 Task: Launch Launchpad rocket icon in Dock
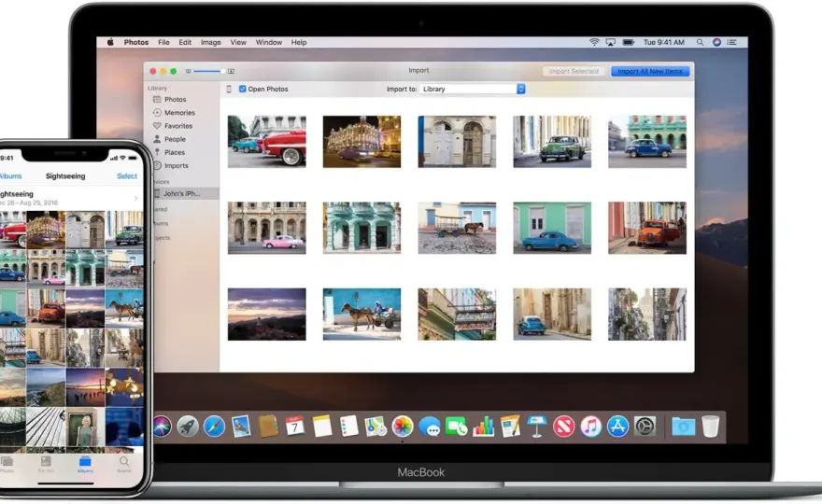pyautogui.click(x=187, y=427)
